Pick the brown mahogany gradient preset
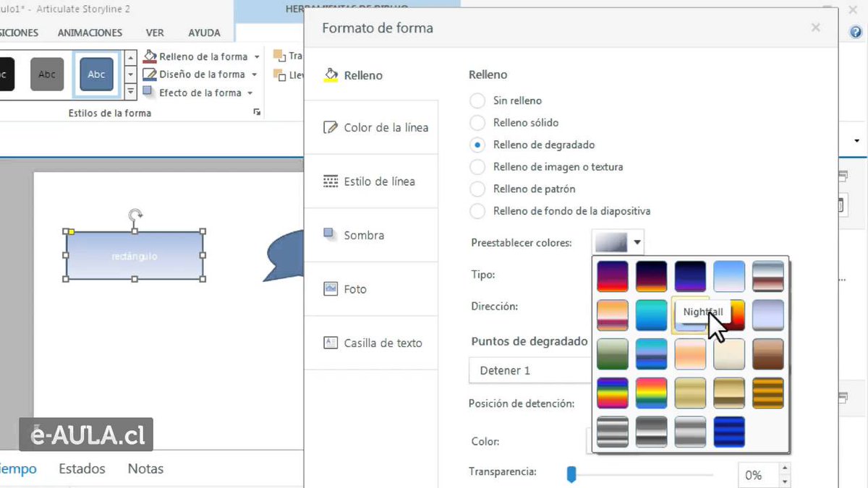This screenshot has width=868, height=488. [768, 354]
